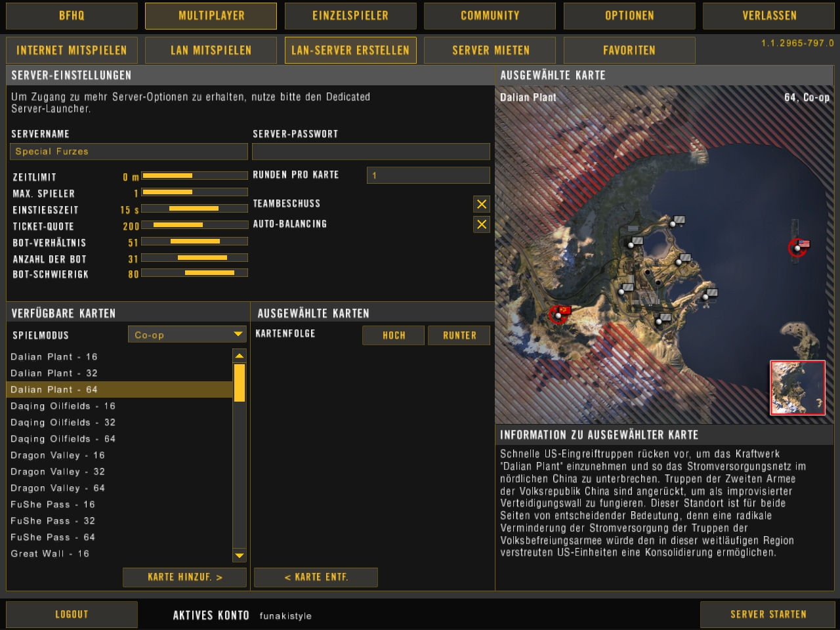The image size is (840, 630).
Task: Open the BFHQ menu tab
Action: pos(72,16)
